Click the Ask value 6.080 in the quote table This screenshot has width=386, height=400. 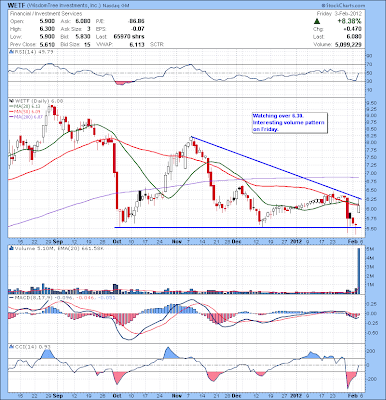[x=83, y=21]
